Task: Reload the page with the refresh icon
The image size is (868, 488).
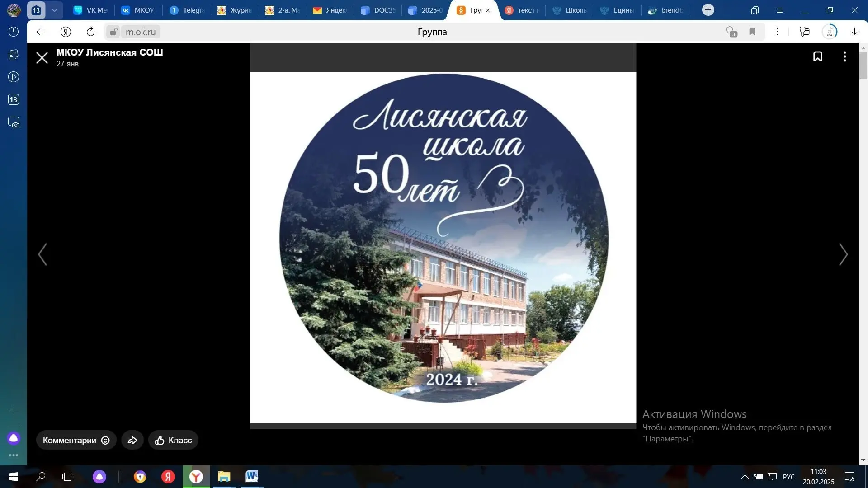Action: pyautogui.click(x=90, y=32)
